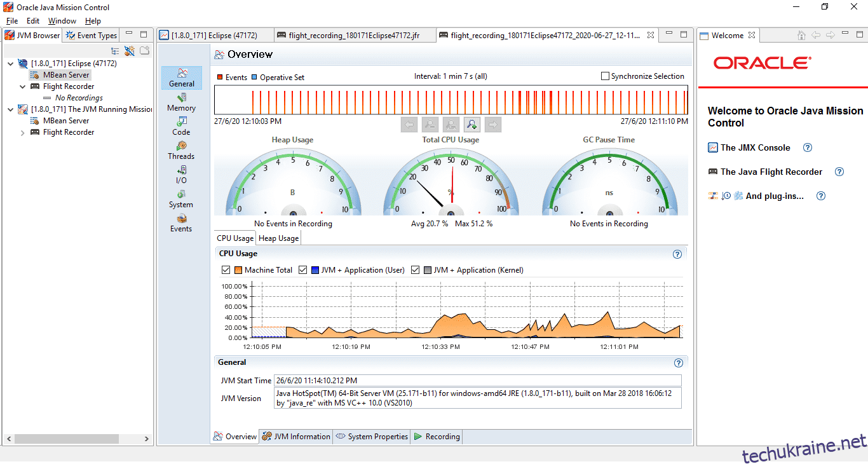Switch to the CPU Usage chart tab
This screenshot has height=464, width=868.
[x=235, y=238]
